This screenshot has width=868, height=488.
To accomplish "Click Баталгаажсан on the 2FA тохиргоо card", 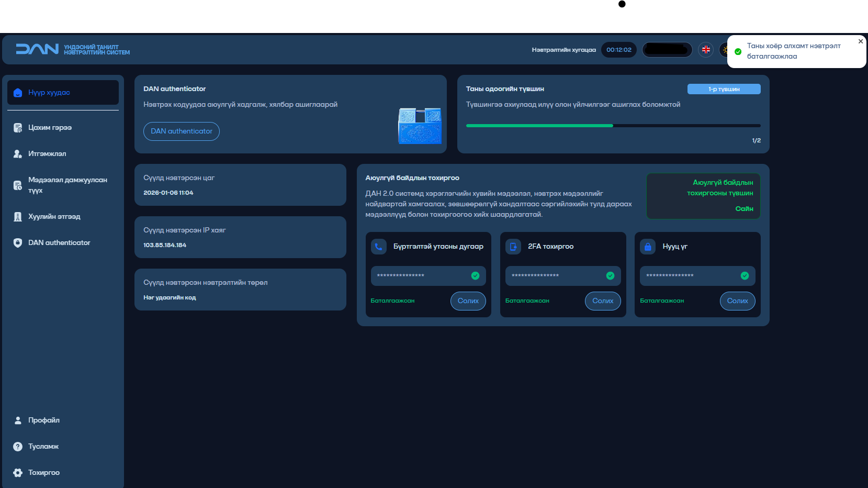I will coord(527,301).
